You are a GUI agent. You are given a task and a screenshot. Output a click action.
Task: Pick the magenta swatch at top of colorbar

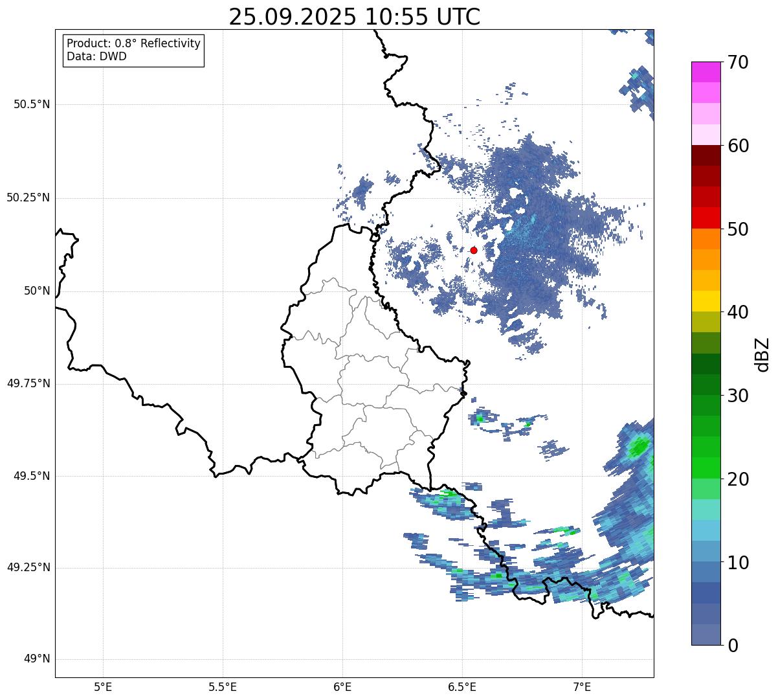[x=706, y=72]
